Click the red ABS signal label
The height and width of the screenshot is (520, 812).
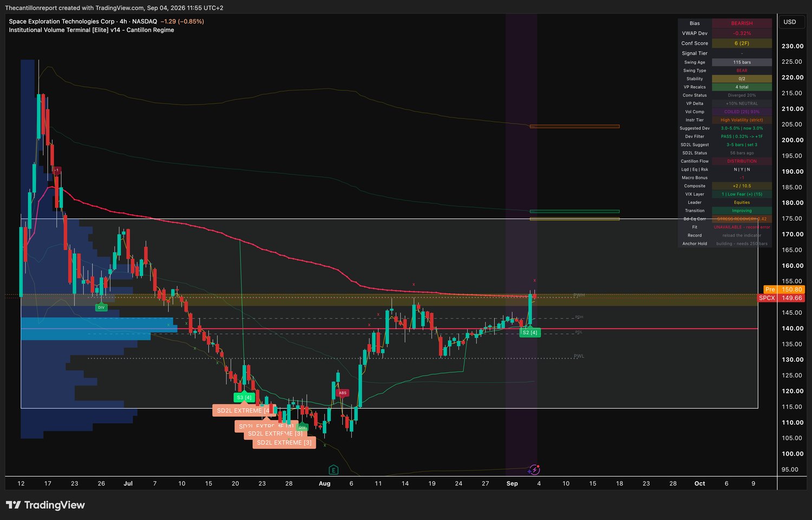tap(342, 393)
